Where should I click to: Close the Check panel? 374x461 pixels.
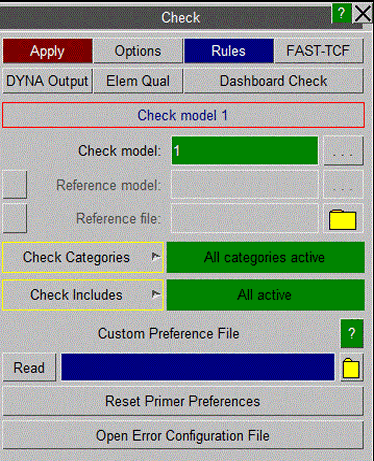point(362,13)
